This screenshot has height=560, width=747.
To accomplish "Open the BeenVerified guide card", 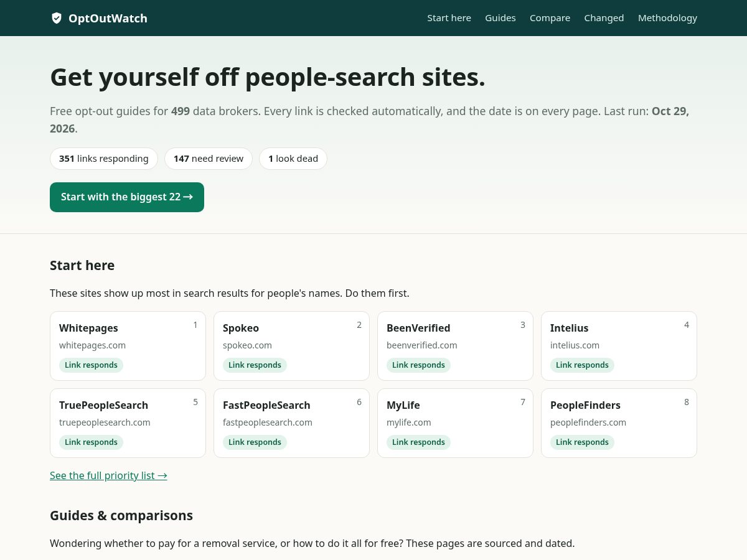I will 455,346.
